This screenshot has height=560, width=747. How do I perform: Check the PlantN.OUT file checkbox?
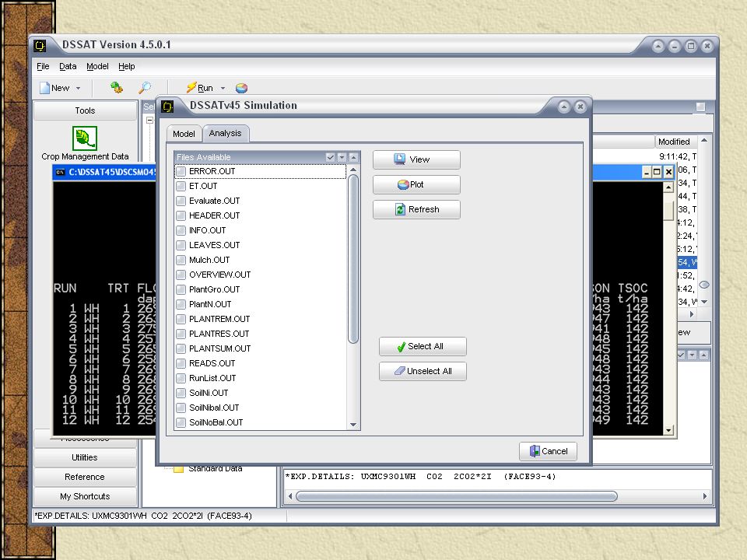coord(181,304)
